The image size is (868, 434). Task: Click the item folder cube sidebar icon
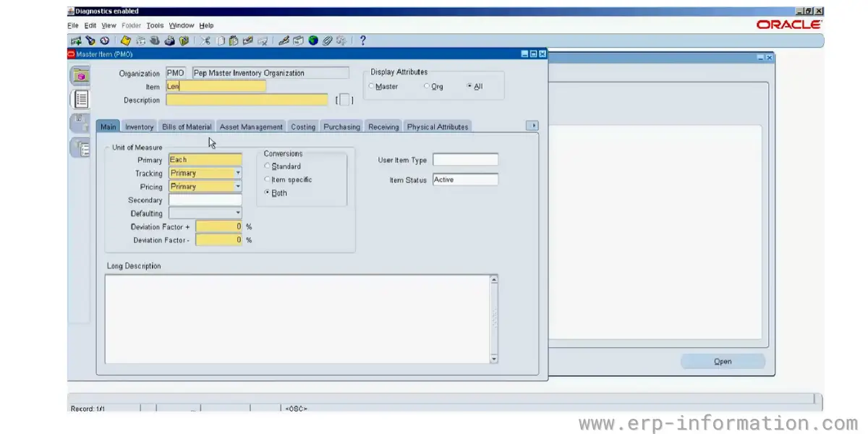tap(80, 75)
